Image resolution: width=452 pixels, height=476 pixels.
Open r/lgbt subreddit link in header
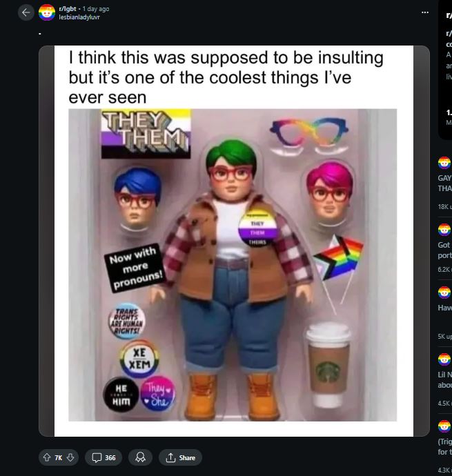pyautogui.click(x=68, y=9)
